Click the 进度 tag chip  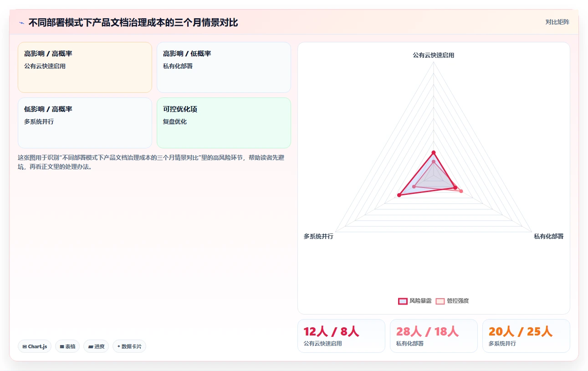96,346
